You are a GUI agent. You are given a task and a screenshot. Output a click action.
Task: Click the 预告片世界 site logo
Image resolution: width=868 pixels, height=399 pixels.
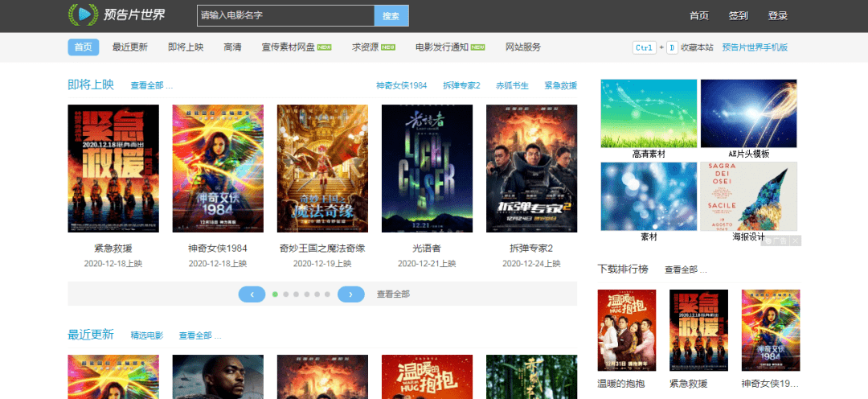point(117,15)
